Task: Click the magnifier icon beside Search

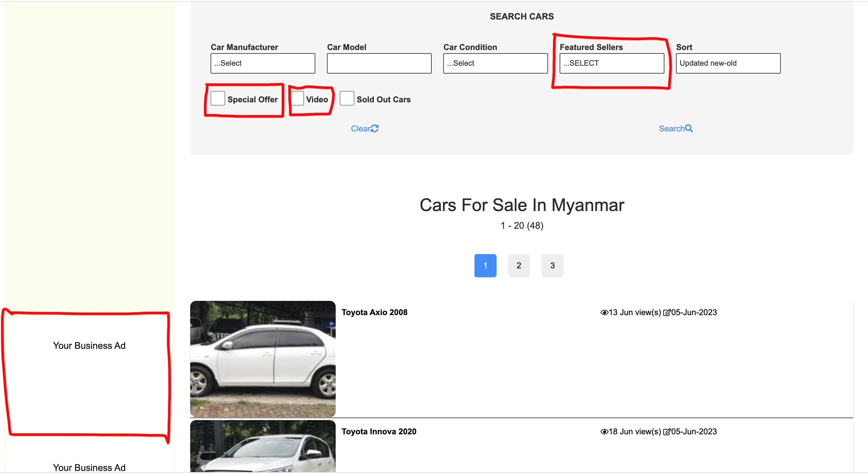Action: click(689, 128)
